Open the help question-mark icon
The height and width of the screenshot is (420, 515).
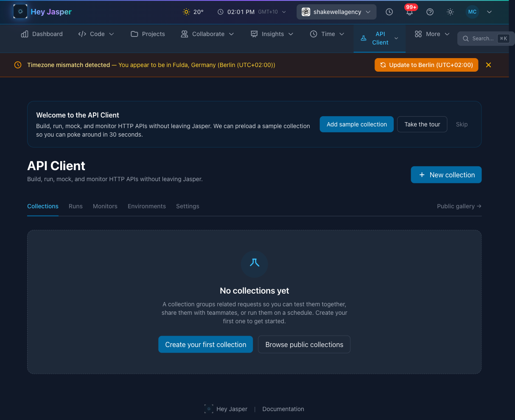point(430,12)
